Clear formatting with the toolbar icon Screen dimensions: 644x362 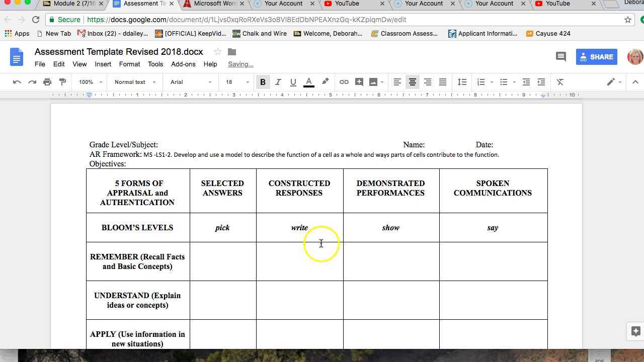560,82
